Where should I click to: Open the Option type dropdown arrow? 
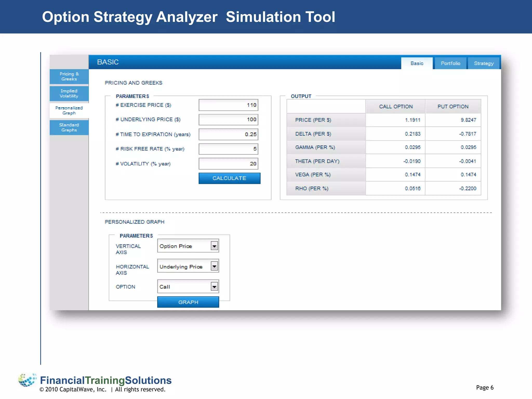point(214,287)
